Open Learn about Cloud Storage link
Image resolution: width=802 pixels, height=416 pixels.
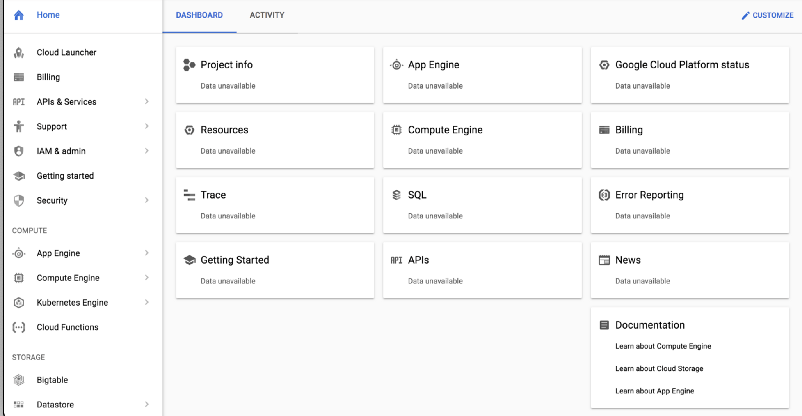pos(659,368)
